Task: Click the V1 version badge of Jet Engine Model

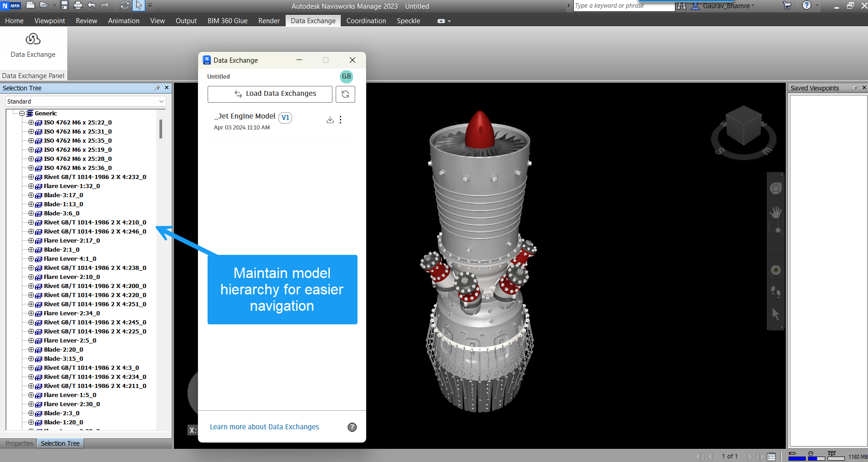Action: coord(285,118)
